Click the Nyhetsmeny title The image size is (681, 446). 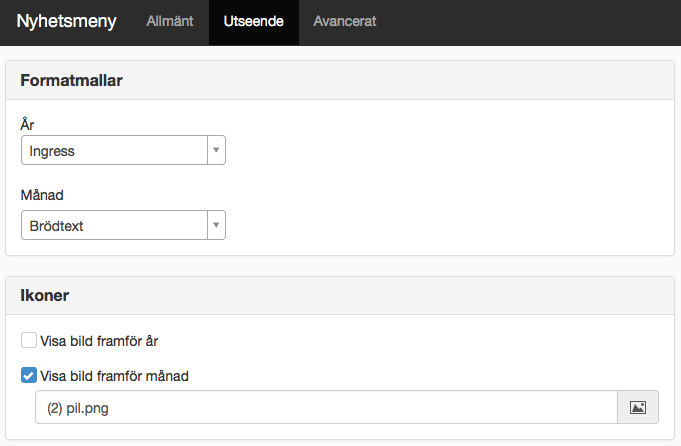66,21
